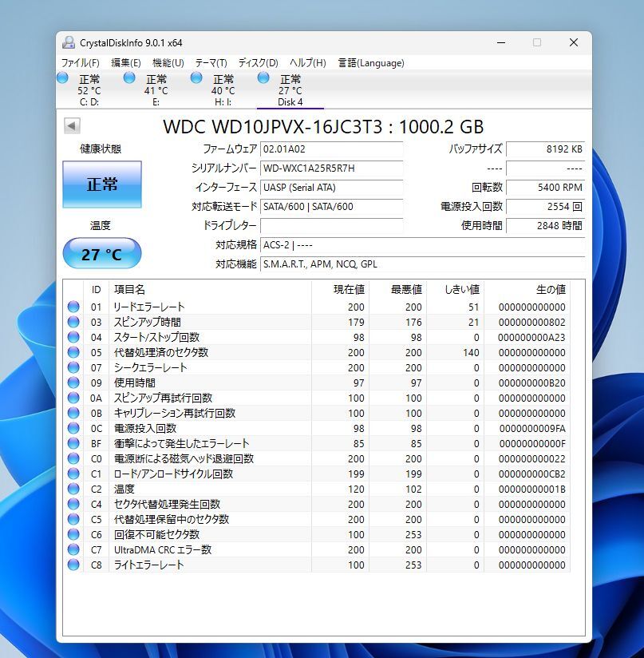Open the テーマ(T) menu
This screenshot has height=658, width=644.
click(x=211, y=63)
